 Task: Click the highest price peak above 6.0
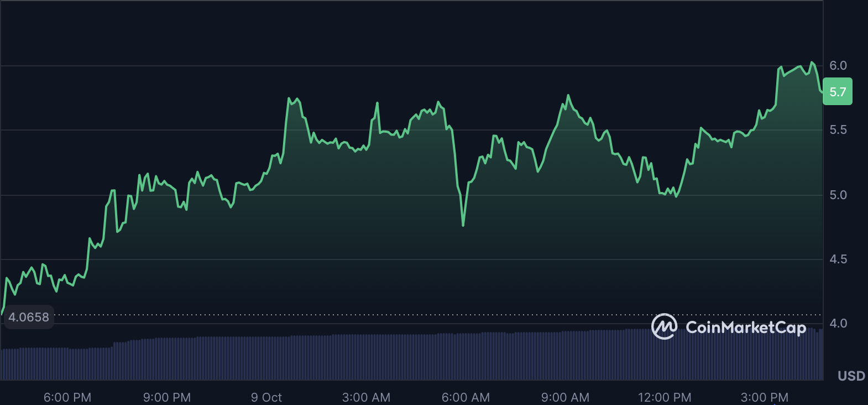[x=812, y=63]
